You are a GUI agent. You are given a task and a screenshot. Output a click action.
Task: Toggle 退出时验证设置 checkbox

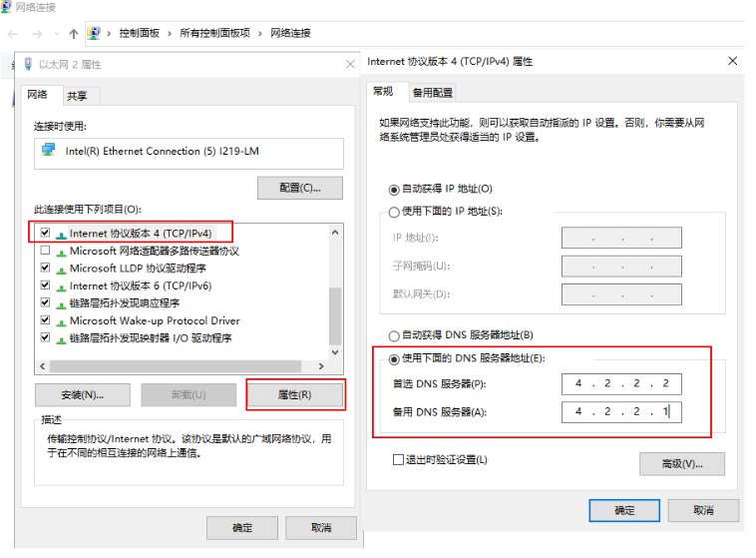pyautogui.click(x=398, y=460)
